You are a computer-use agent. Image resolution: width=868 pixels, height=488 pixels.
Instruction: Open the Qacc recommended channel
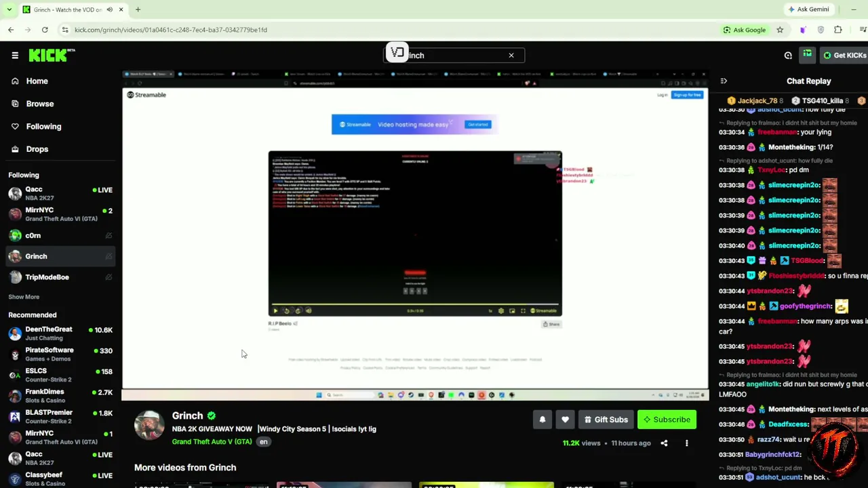click(60, 458)
